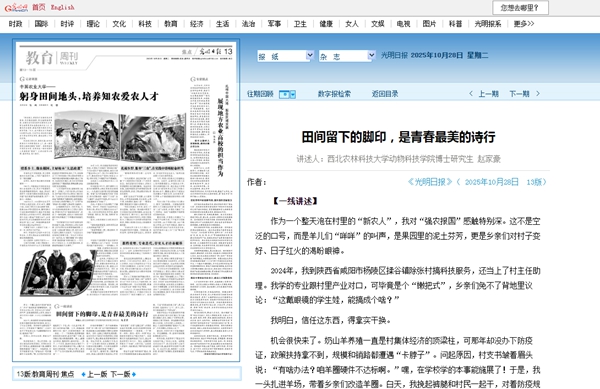Click the 《光明日报》 source link
Viewport: 600px width, 389px height.
click(430, 182)
